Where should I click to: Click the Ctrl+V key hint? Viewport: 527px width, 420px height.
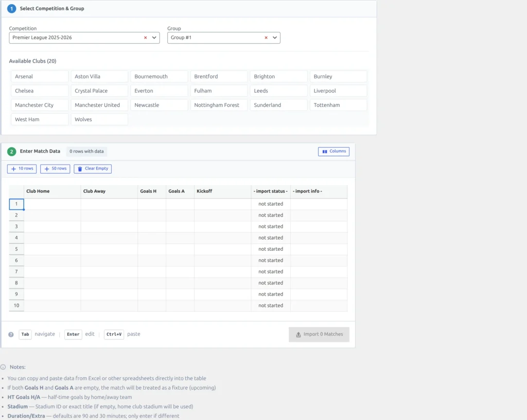[x=114, y=334]
